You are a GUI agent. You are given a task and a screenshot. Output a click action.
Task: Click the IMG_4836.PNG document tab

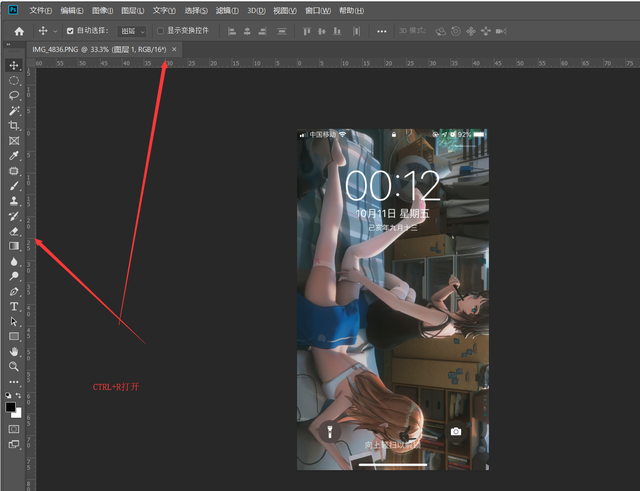[x=98, y=49]
